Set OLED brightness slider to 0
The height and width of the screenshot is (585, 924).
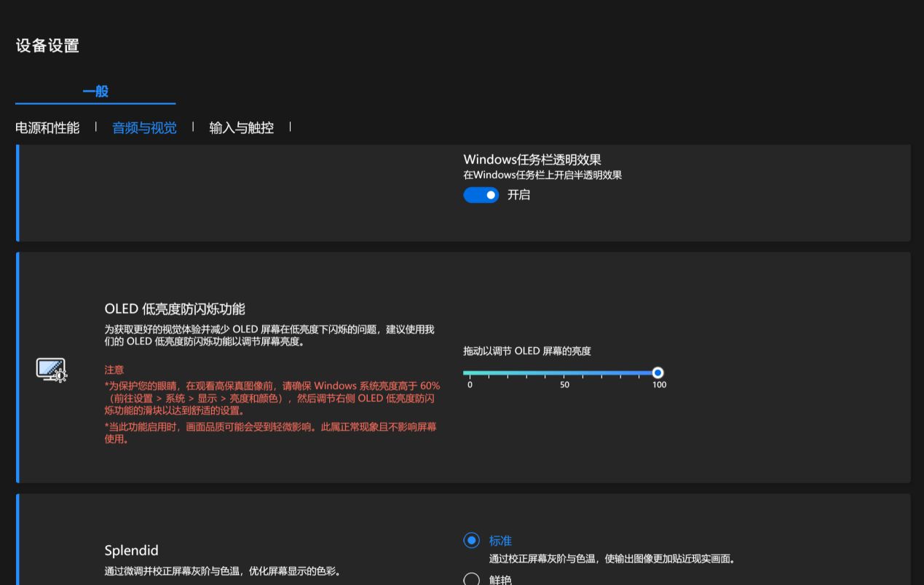470,373
